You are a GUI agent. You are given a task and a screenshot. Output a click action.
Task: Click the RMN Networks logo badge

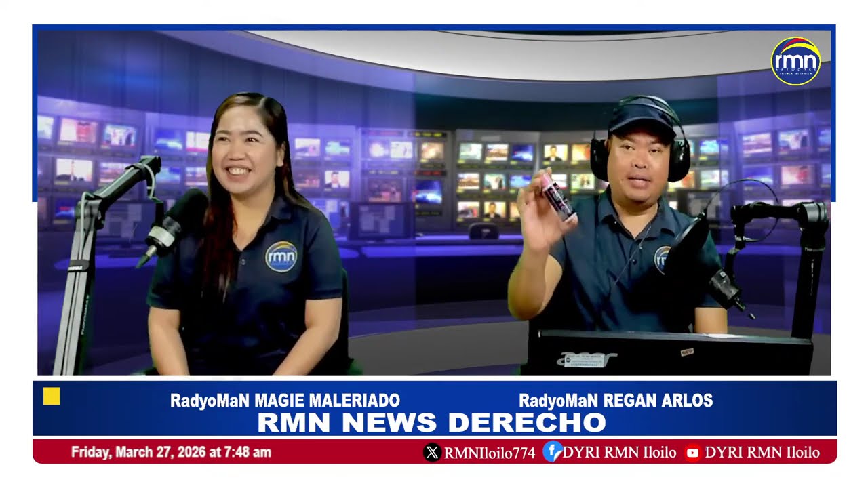[796, 61]
